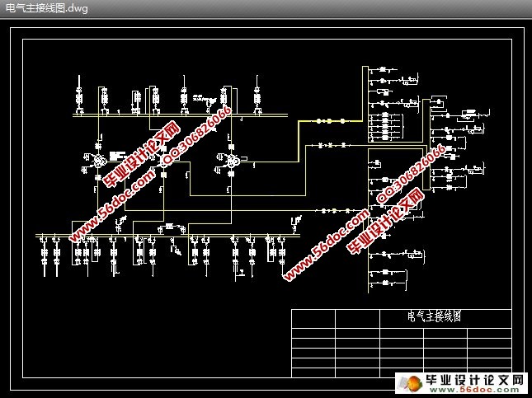Click the empty top-left title block cell
Screen dimensions: 532x398
click(x=313, y=319)
